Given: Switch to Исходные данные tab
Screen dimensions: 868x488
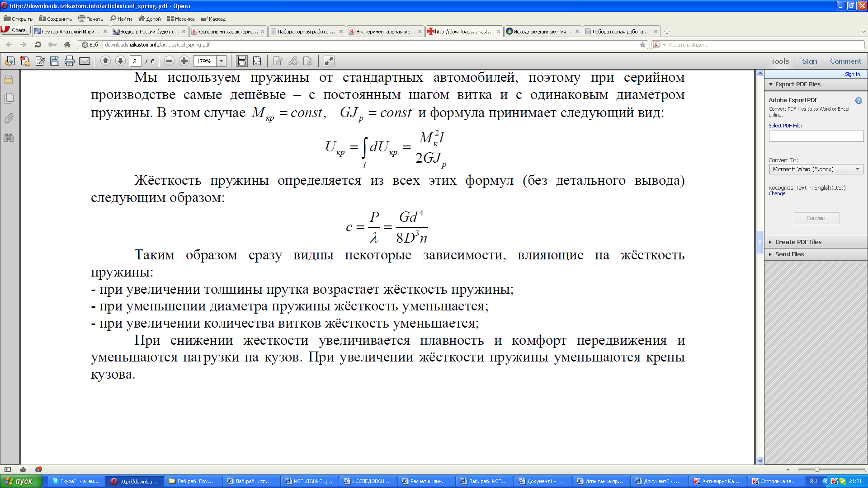Looking at the screenshot, I should pos(543,31).
